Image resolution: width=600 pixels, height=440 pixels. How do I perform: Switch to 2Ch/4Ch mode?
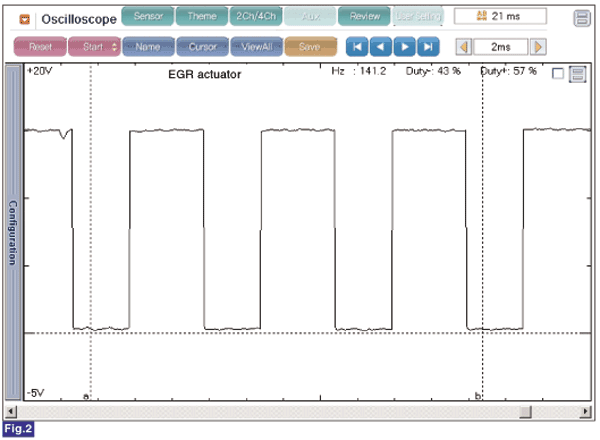coord(256,16)
